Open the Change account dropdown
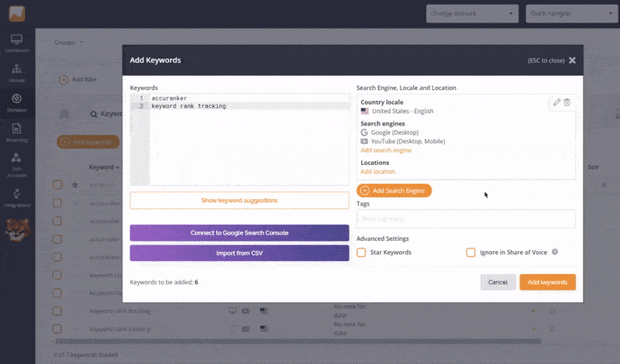The width and height of the screenshot is (620, 364). pos(472,14)
